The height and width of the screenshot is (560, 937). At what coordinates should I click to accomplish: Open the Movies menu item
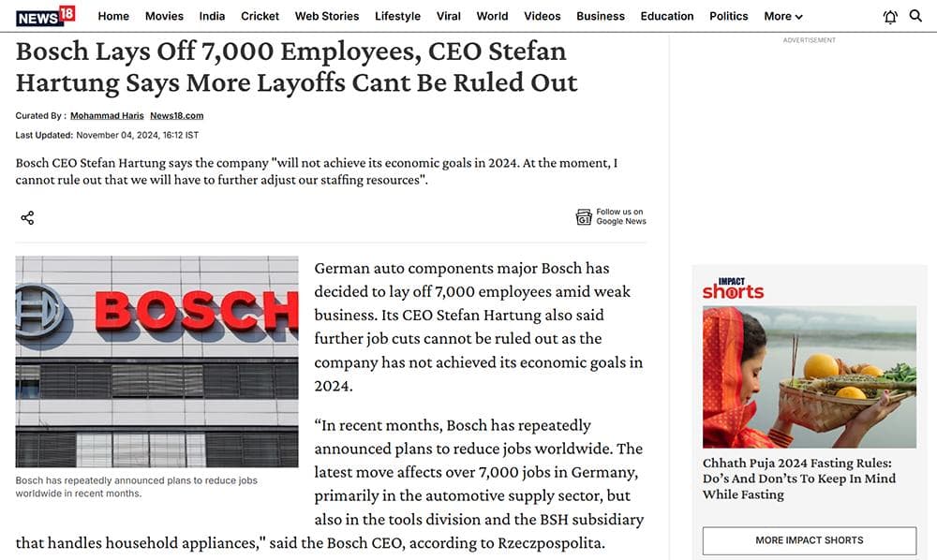coord(164,16)
